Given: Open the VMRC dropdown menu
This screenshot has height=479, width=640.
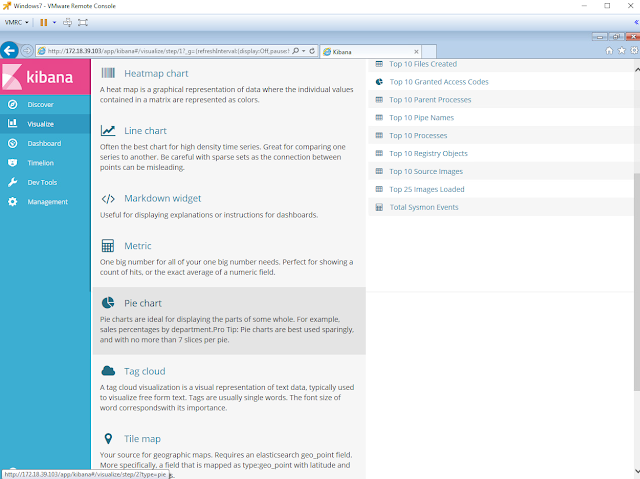Looking at the screenshot, I should [x=16, y=22].
